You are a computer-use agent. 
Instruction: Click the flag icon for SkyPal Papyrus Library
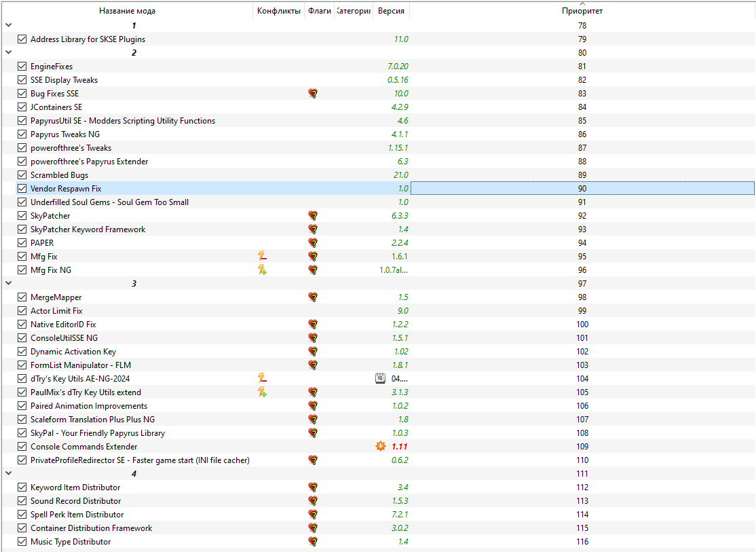tap(313, 433)
